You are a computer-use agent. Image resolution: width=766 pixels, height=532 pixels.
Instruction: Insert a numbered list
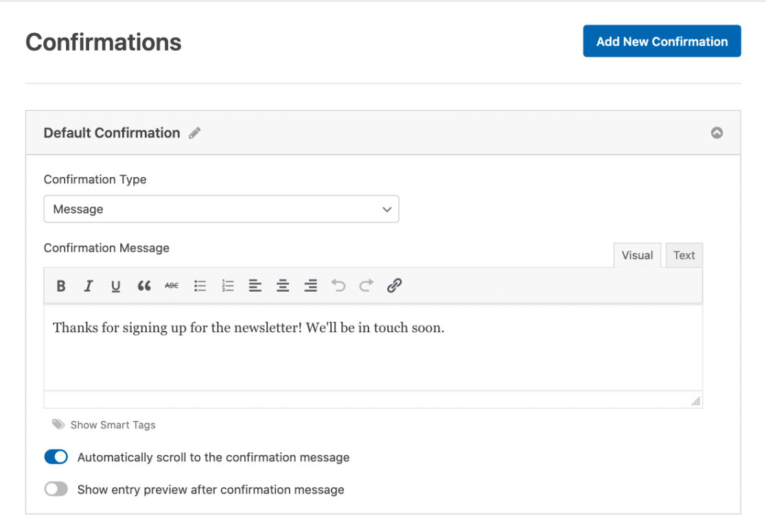click(228, 286)
